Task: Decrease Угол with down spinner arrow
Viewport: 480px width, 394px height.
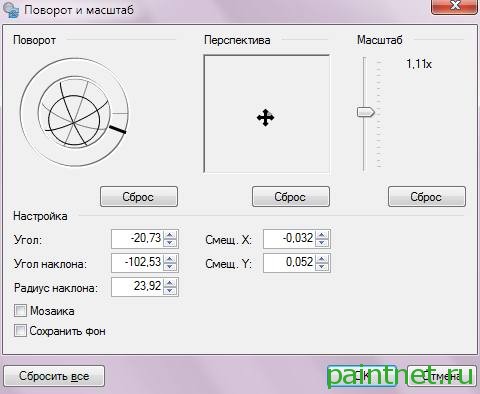Action: click(170, 243)
